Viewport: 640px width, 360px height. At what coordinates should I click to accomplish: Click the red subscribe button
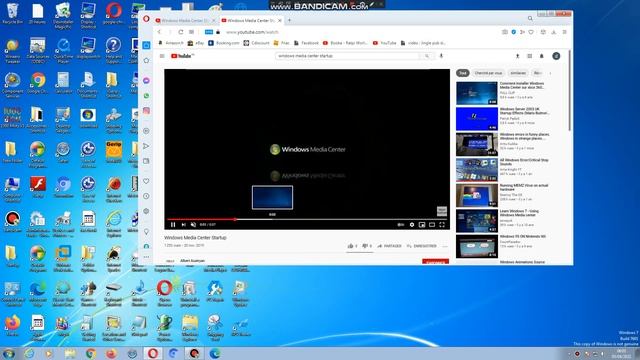tap(436, 262)
